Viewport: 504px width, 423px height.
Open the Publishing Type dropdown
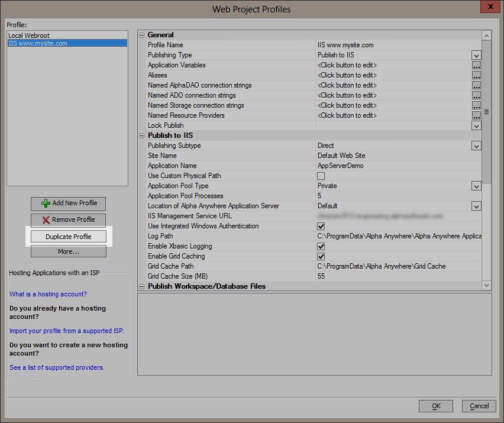coord(476,55)
